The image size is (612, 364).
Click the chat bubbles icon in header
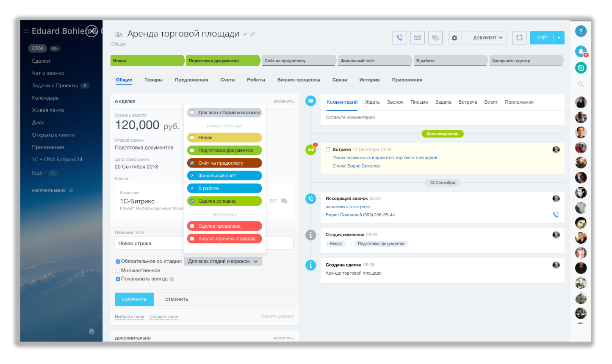435,38
